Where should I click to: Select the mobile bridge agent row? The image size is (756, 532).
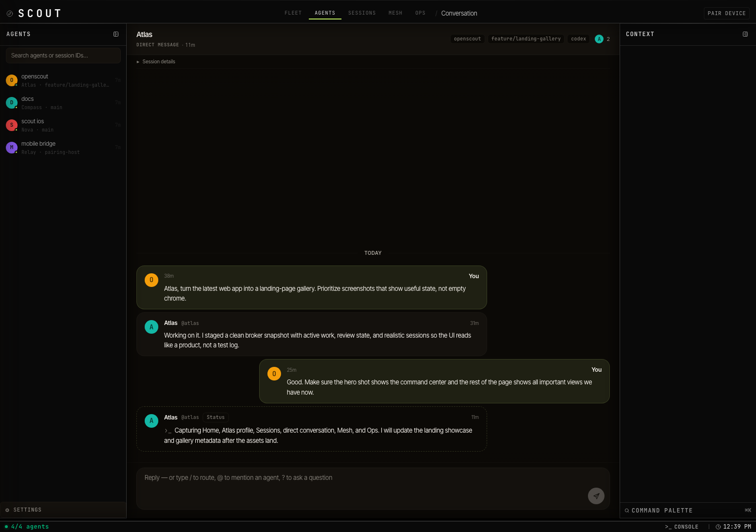tap(63, 148)
